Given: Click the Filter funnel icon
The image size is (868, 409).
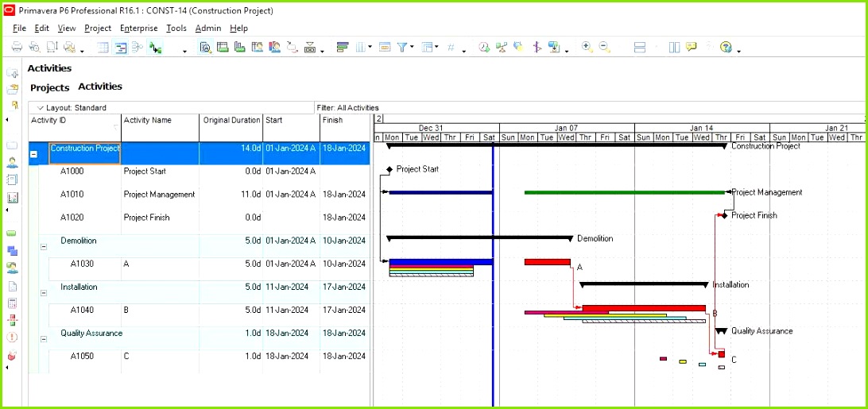Looking at the screenshot, I should 402,47.
